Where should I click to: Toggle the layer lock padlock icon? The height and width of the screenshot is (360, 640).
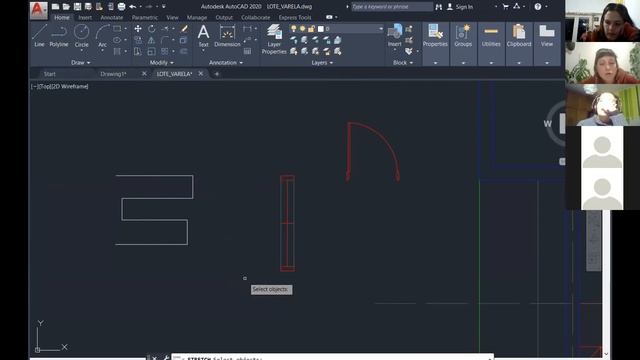pos(311,29)
